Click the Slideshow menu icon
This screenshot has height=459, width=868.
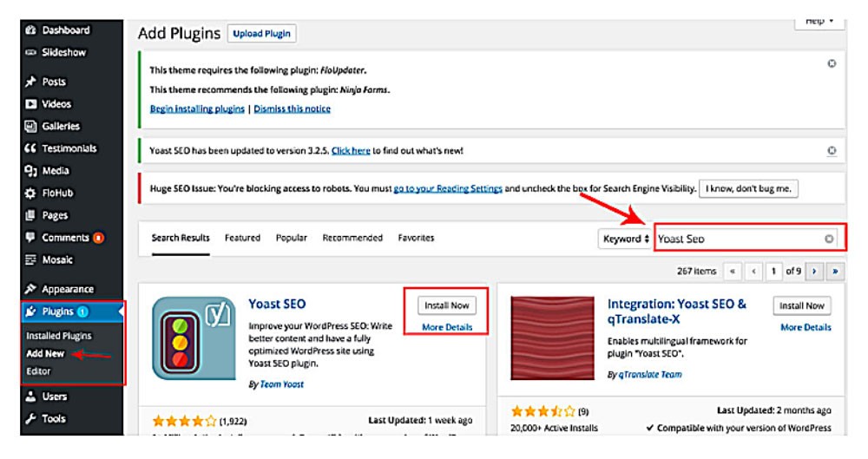coord(31,53)
